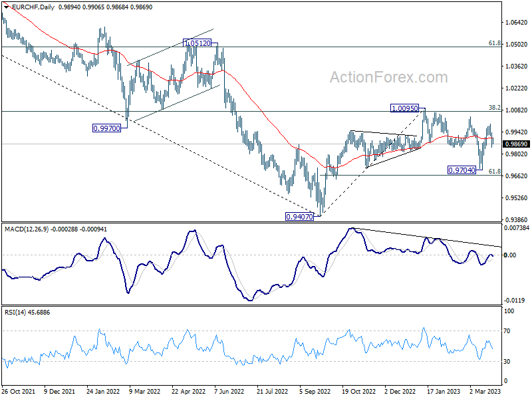Click the 26 Oct 2021 date label
Viewport: 532px width, 399px height.
(18, 393)
